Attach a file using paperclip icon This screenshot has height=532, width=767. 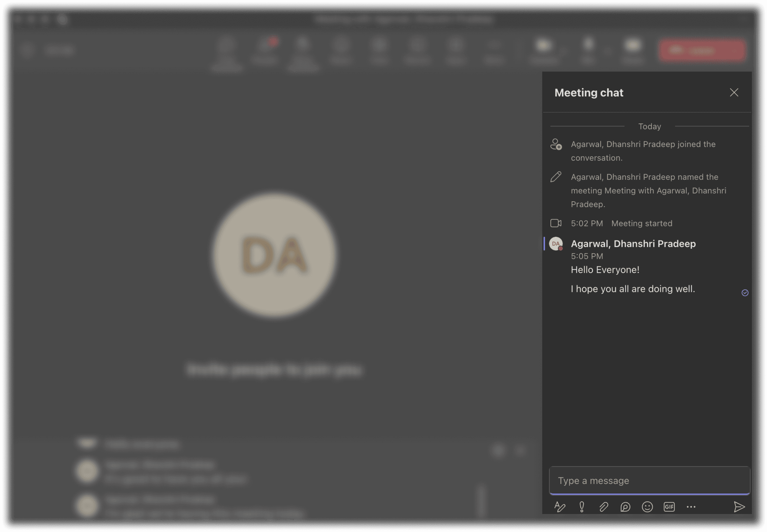click(604, 507)
